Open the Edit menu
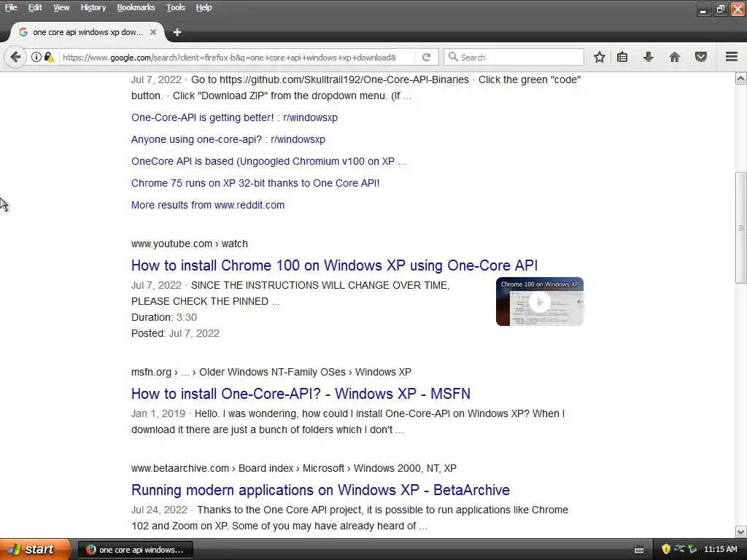 (35, 7)
